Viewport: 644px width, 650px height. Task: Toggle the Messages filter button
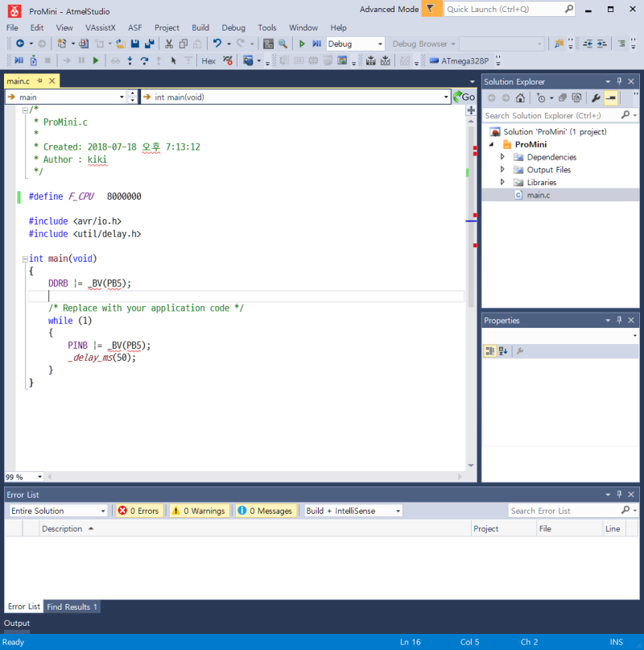pos(265,511)
